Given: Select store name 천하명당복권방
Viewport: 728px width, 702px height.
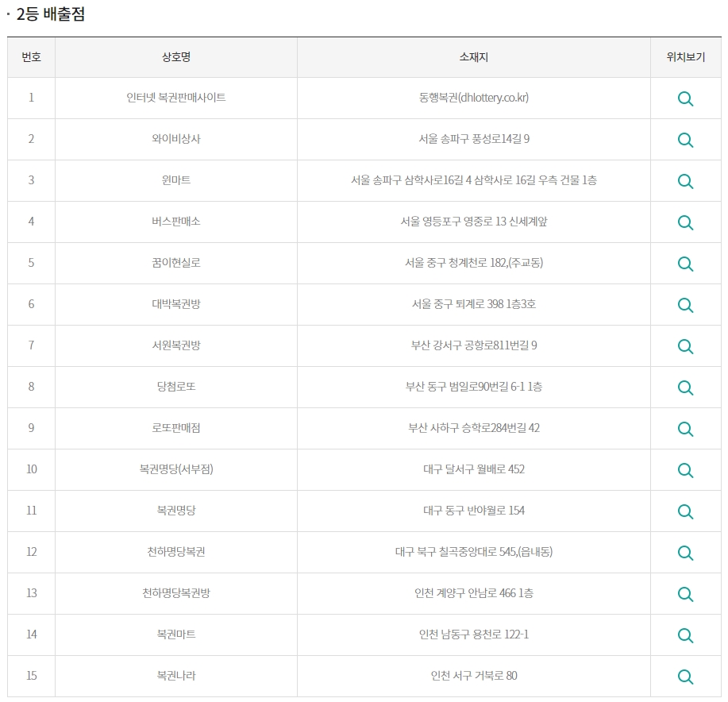Looking at the screenshot, I should point(176,593).
